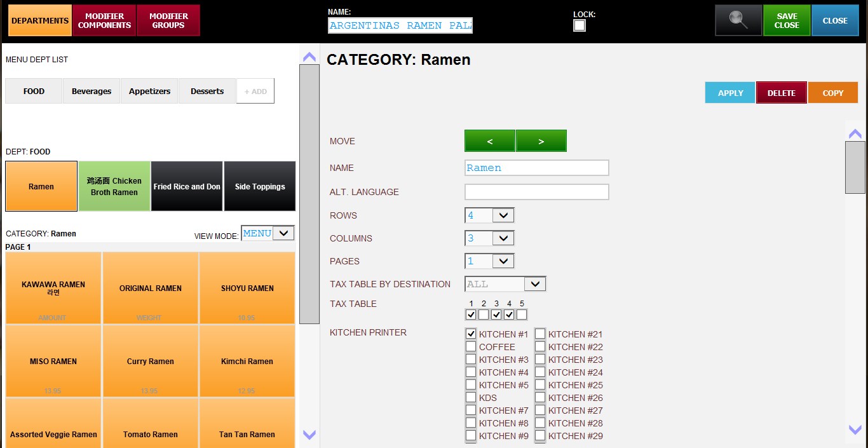
Task: Open the KAWAWA RAMEN menu item
Action: [53, 288]
